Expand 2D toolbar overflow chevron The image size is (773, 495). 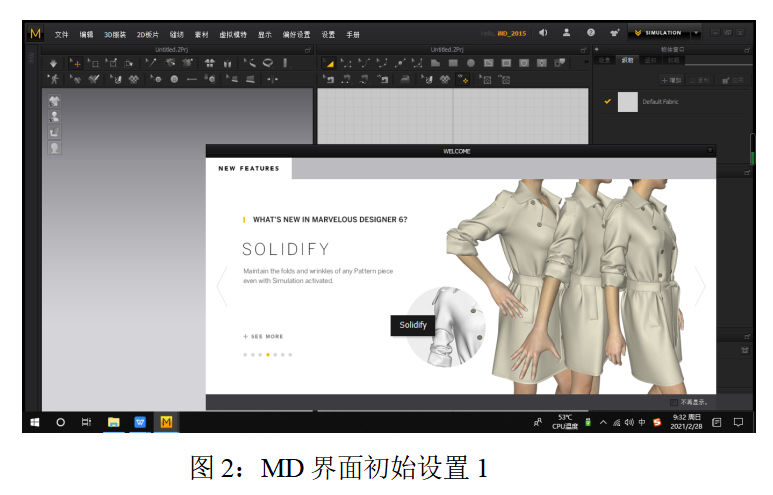point(586,62)
